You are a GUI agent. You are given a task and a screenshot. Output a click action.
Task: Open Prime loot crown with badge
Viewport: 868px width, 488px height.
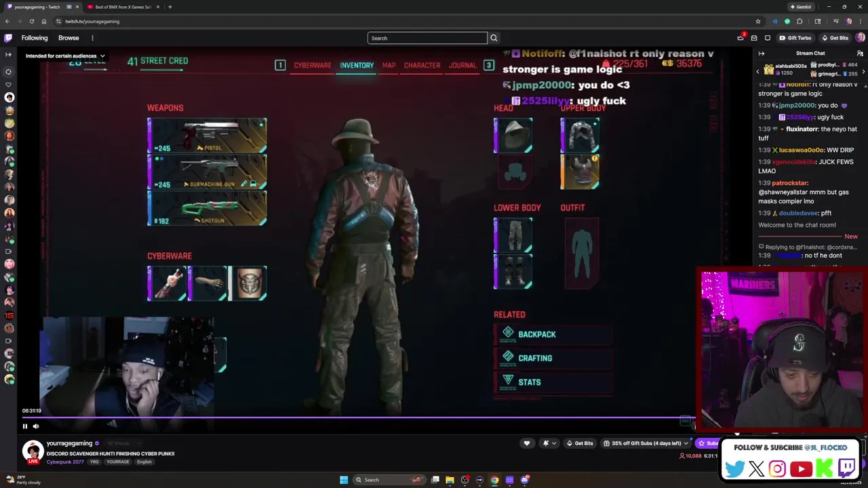coord(741,38)
